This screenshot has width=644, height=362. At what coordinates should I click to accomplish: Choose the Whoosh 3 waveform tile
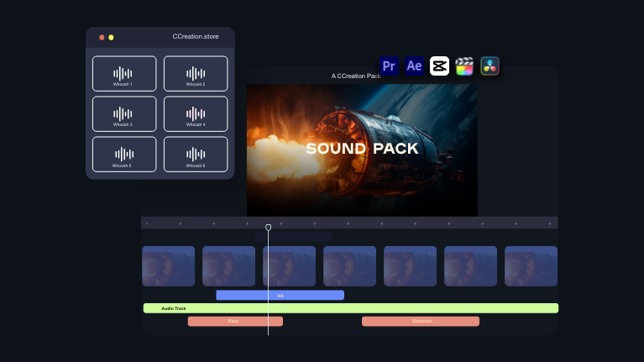pyautogui.click(x=124, y=113)
